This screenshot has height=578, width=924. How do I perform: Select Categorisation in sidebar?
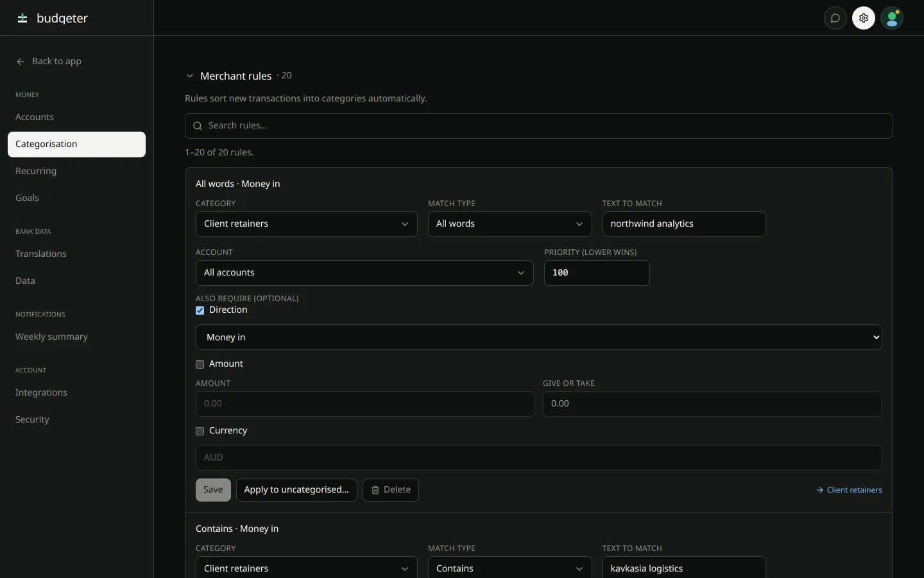[x=76, y=144]
